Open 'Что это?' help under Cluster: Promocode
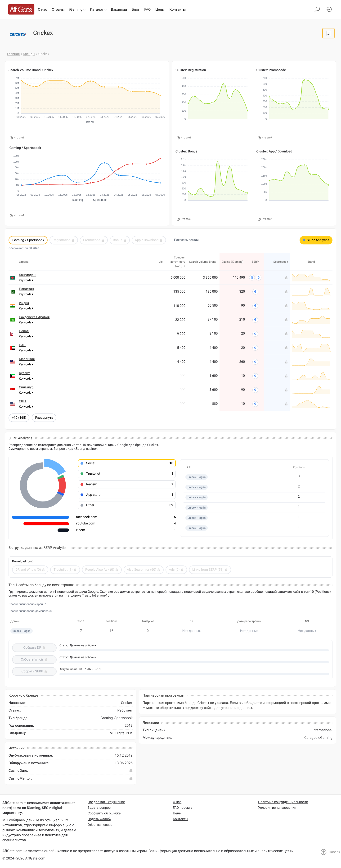Image resolution: width=341 pixels, height=868 pixels. pyautogui.click(x=265, y=138)
